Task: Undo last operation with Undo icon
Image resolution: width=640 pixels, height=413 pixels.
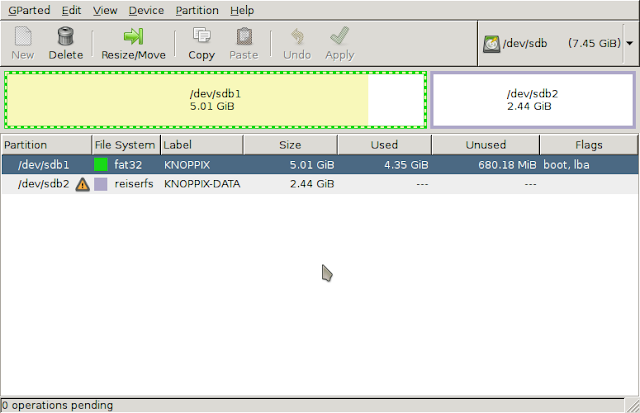Action: point(297,36)
